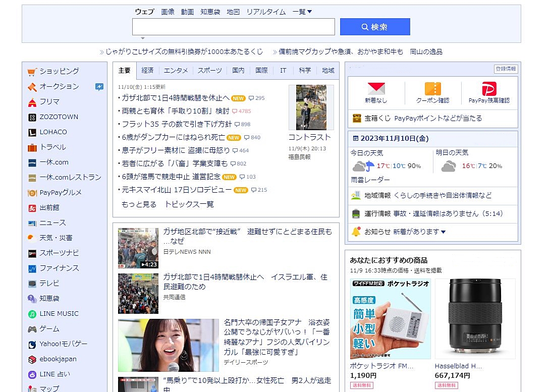
Task: Open the スポーツナビ icon
Action: tap(32, 253)
